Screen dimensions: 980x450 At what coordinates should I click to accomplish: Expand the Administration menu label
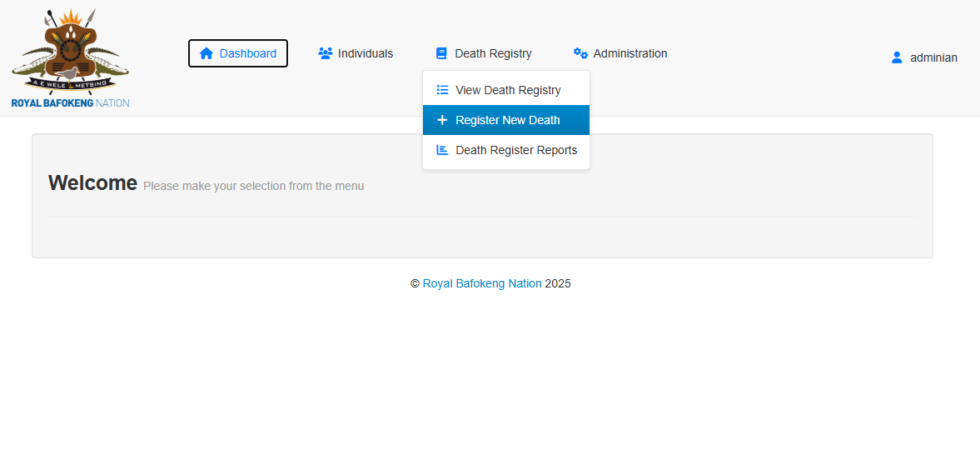click(630, 53)
